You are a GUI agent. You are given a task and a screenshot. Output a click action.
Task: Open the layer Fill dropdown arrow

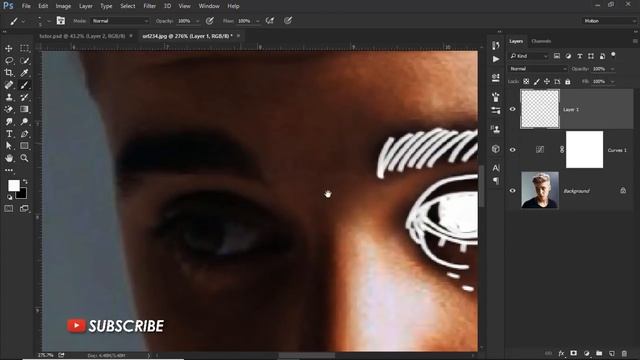point(612,82)
